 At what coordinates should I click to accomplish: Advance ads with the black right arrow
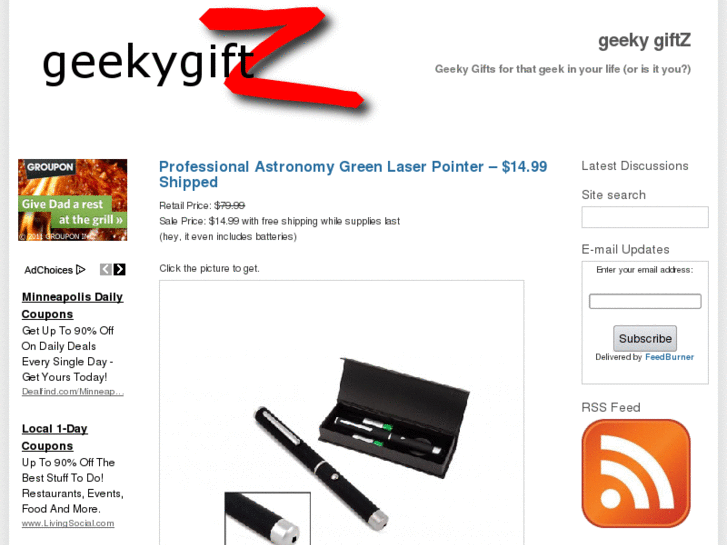(x=120, y=269)
